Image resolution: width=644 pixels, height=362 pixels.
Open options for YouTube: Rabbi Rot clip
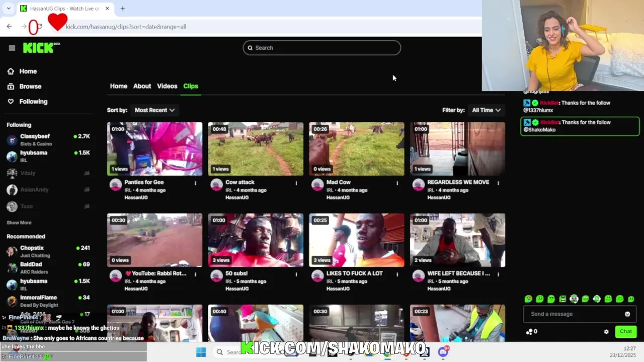tap(195, 275)
